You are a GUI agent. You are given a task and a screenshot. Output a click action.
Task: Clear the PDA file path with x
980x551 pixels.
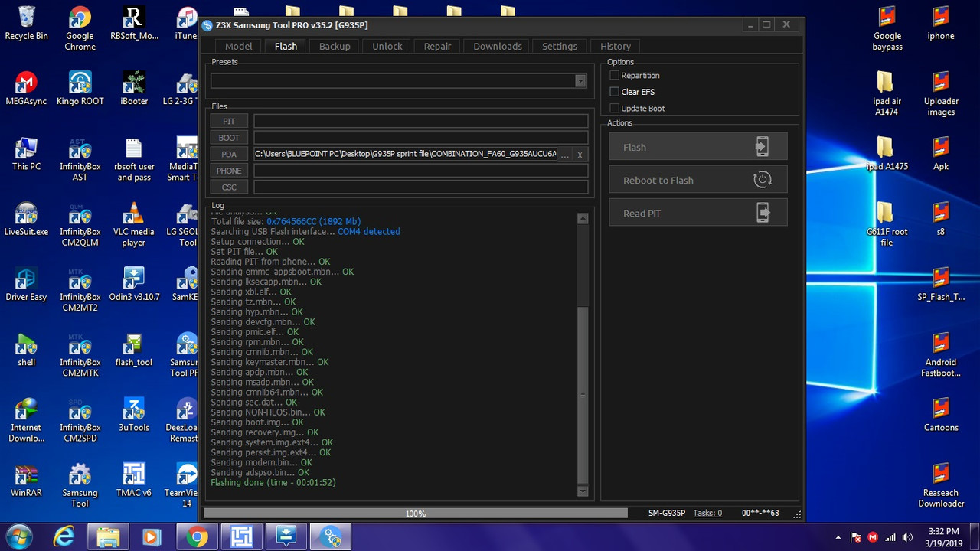tap(580, 155)
